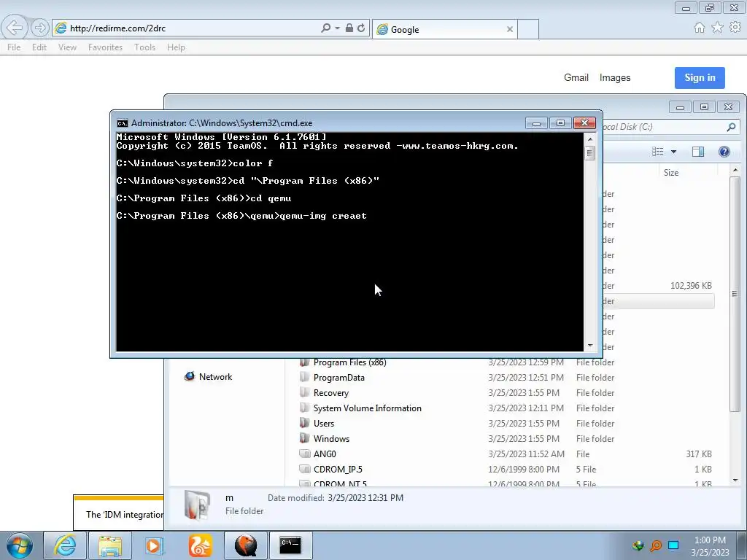747x560 pixels.
Task: Change view icon in Explorer toolbar
Action: point(658,152)
